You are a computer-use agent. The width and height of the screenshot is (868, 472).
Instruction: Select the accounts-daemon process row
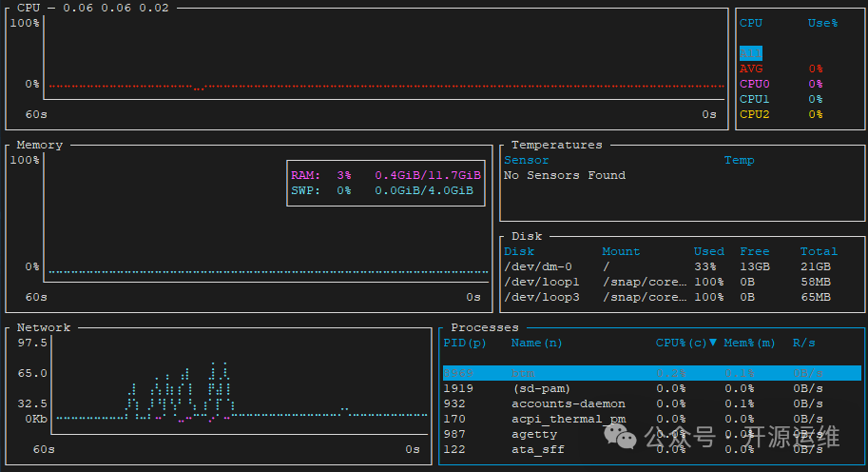click(x=651, y=403)
